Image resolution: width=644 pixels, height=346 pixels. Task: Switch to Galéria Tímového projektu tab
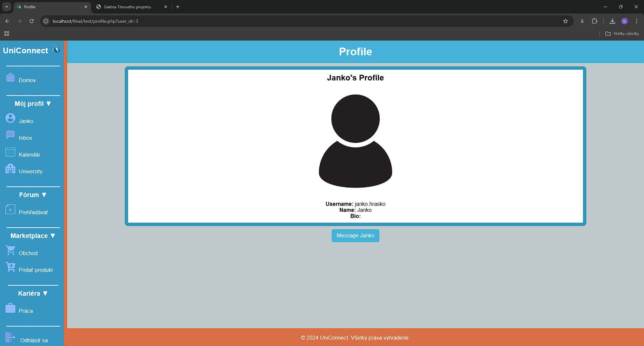(131, 7)
